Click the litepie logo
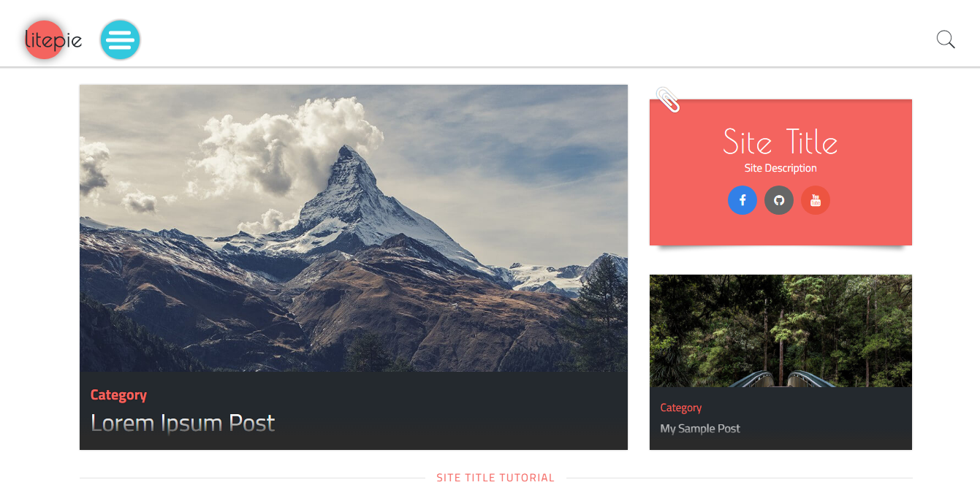This screenshot has width=980, height=485. (x=53, y=40)
